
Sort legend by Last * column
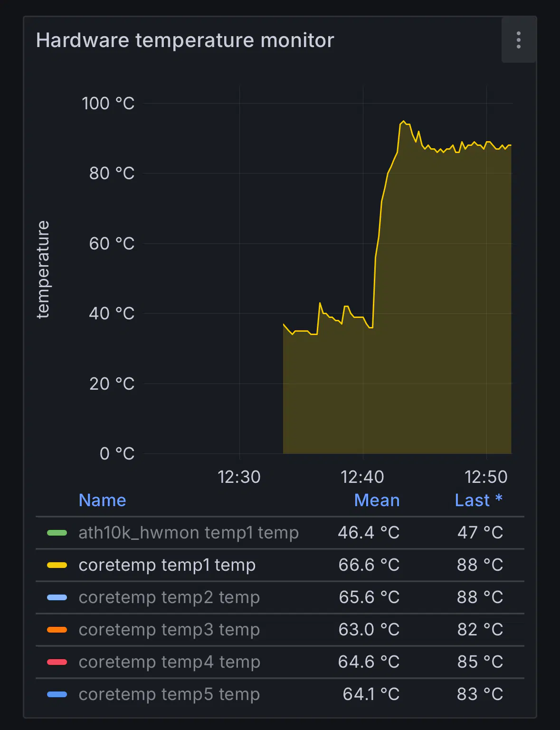[x=478, y=500]
